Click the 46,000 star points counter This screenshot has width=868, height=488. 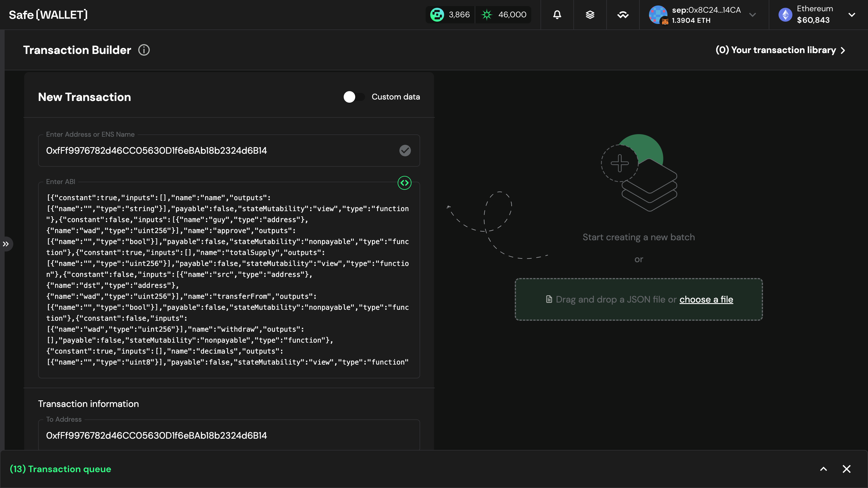(x=504, y=15)
